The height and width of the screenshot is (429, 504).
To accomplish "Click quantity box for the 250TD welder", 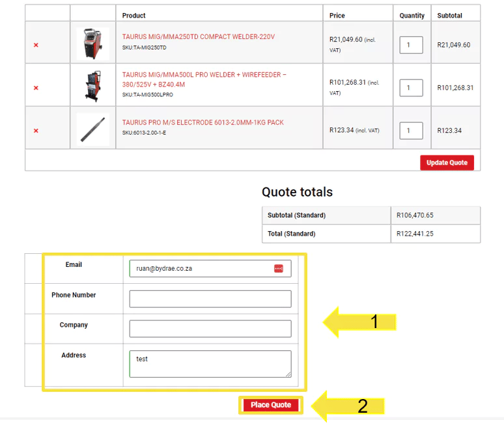I will (x=410, y=45).
